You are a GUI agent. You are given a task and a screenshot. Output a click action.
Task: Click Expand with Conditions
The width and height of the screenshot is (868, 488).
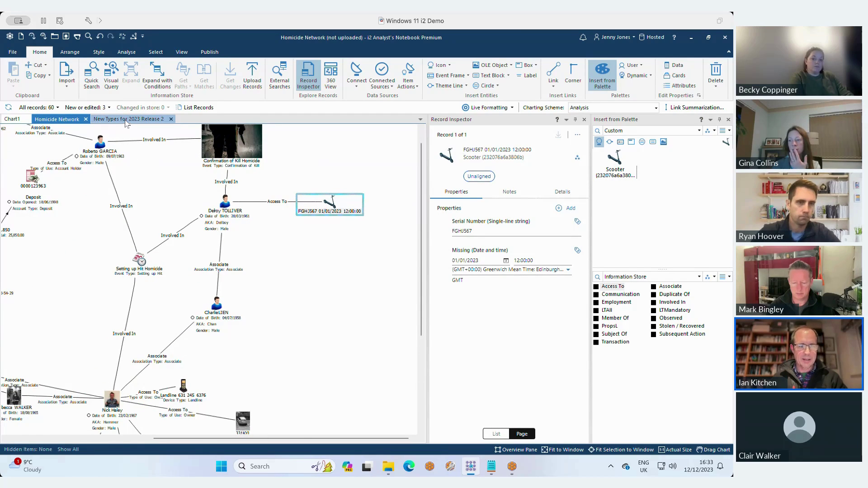(x=157, y=75)
